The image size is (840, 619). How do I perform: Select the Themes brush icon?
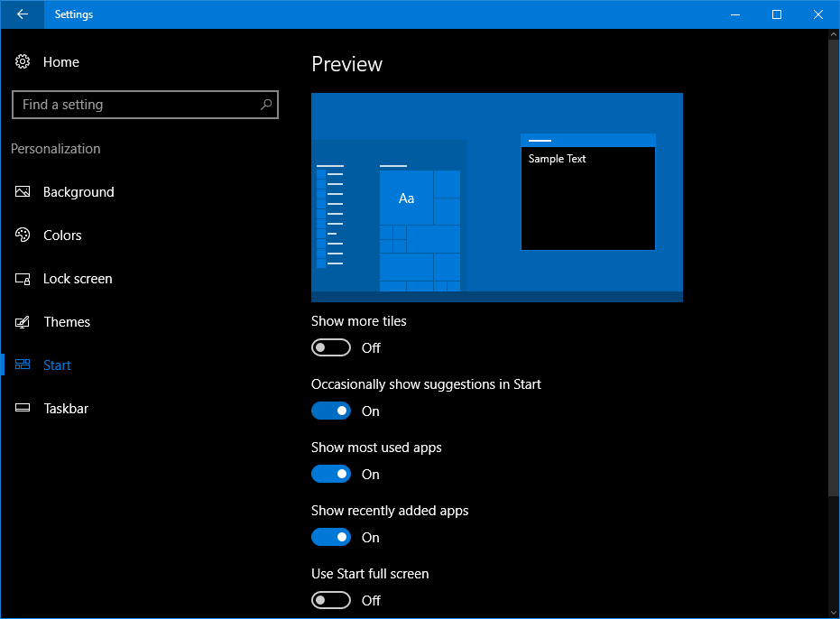coord(23,321)
